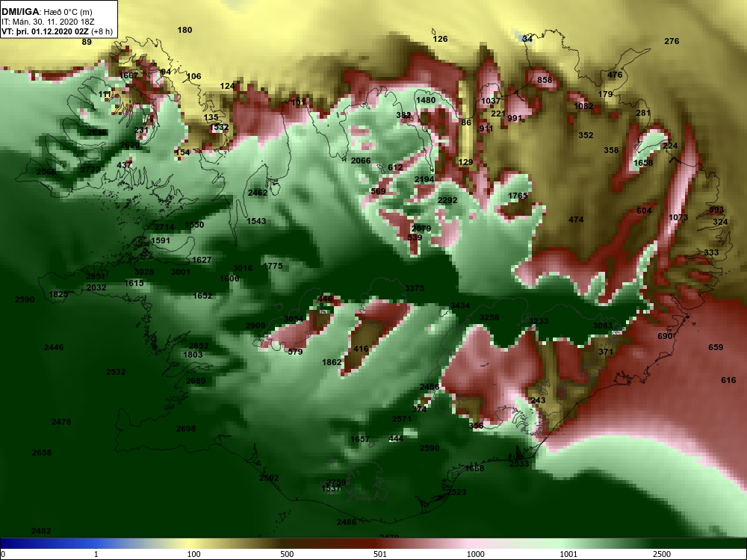Screen dimensions: 747x560
Task: Click the map value 2909
Action: tap(255, 326)
